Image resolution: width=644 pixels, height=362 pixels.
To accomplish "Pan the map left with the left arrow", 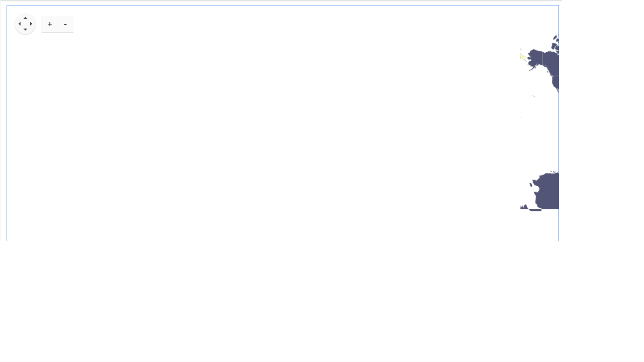I will 19,24.
